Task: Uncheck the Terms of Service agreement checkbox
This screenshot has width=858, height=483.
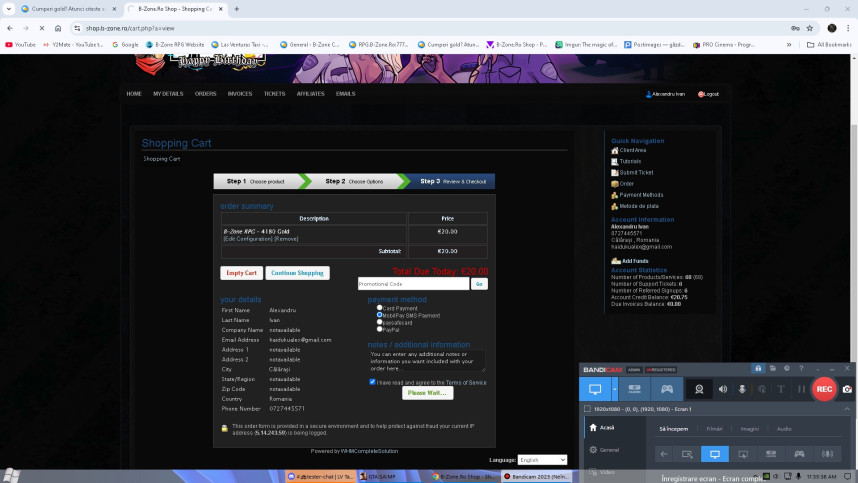Action: pyautogui.click(x=372, y=382)
